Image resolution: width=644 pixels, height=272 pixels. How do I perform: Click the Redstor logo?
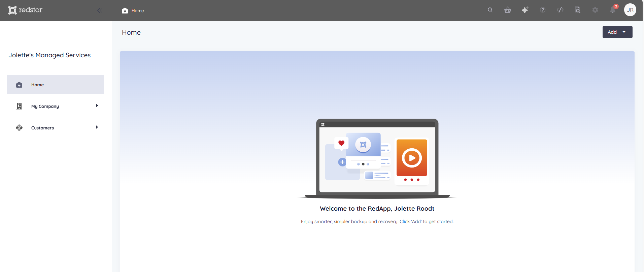pos(25,10)
